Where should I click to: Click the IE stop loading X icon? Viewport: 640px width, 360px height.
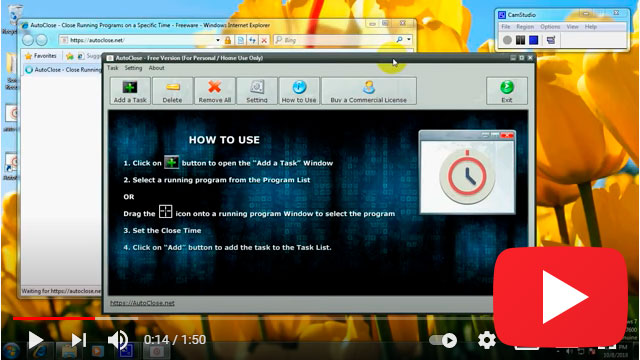(264, 40)
